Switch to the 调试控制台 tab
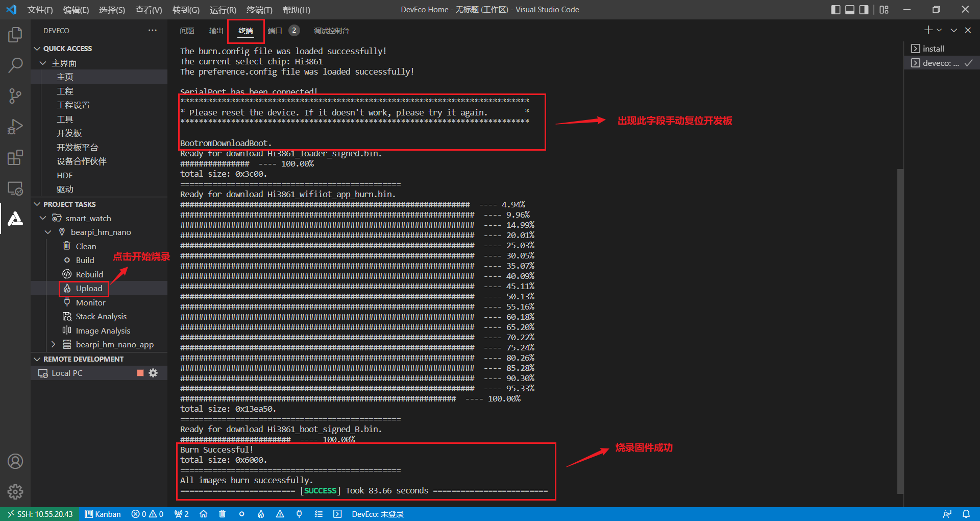Image resolution: width=980 pixels, height=521 pixels. click(331, 31)
